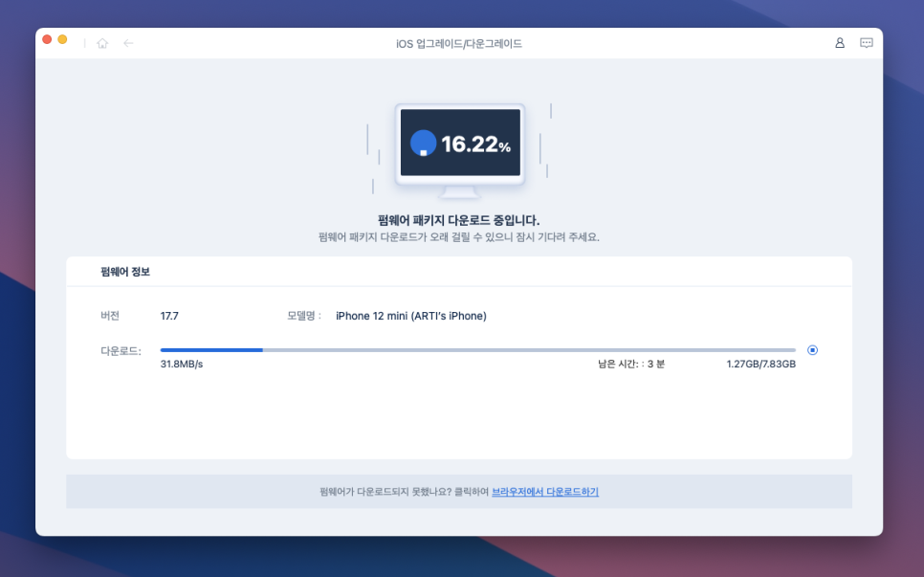The width and height of the screenshot is (924, 577).
Task: Click the 펌웨어 패키지 다운로드 중입니다 heading
Action: click(x=458, y=220)
